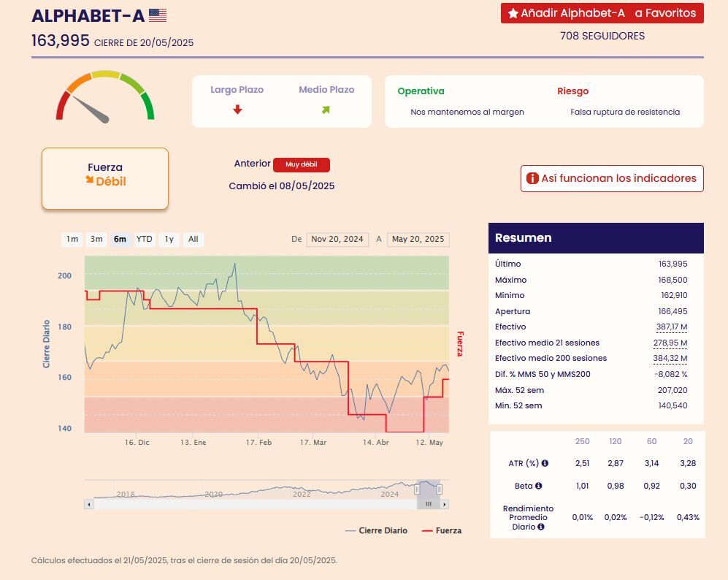
Task: Click the Operativa heading
Action: tap(421, 91)
